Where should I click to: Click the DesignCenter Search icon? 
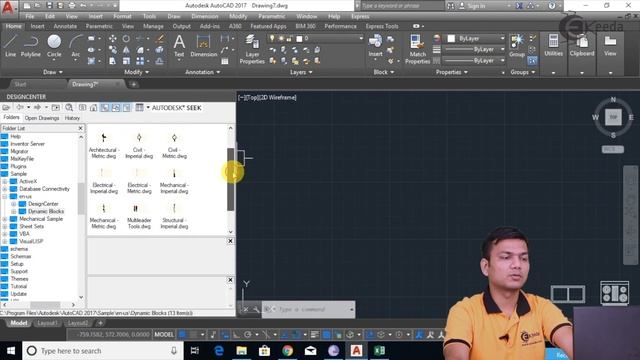coord(69,107)
